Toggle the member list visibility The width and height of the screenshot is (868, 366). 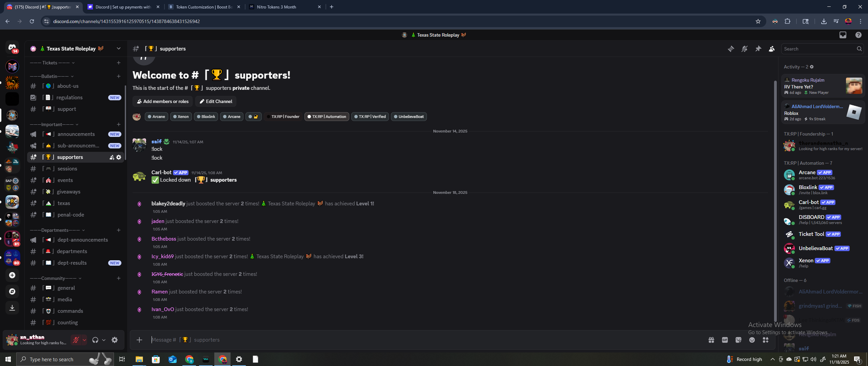pyautogui.click(x=772, y=49)
